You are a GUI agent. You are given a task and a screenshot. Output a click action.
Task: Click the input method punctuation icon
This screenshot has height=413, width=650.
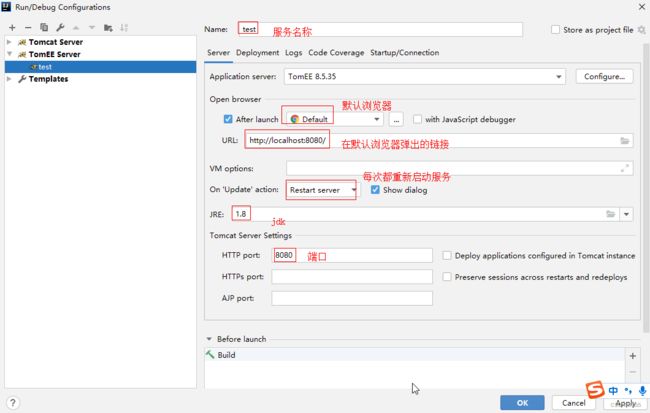(628, 390)
